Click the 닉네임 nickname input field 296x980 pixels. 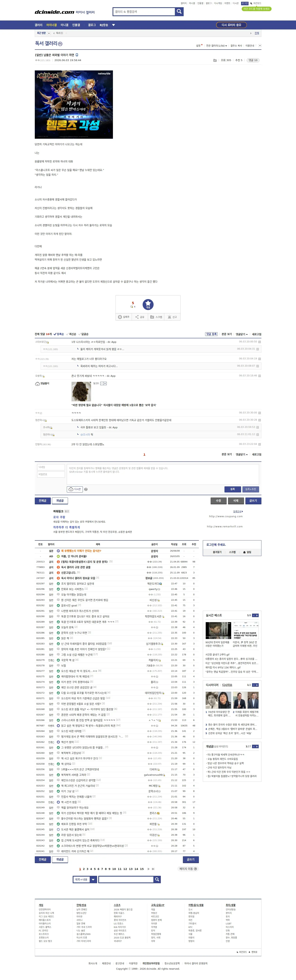coord(51,467)
